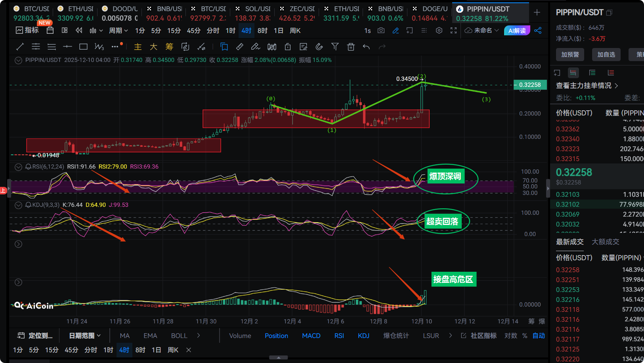This screenshot has height=363, width=644.
Task: Enter fullscreen chart mode
Action: pos(454,31)
